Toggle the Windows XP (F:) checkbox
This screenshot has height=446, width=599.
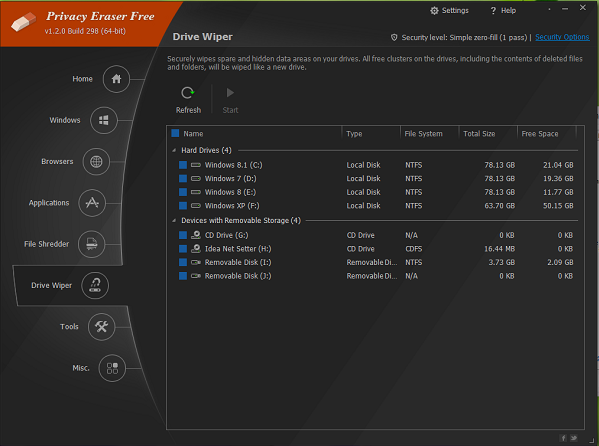pyautogui.click(x=183, y=206)
